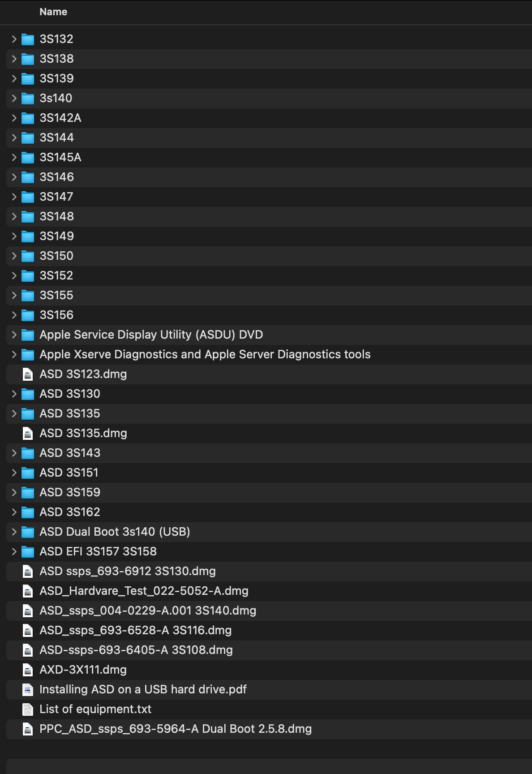Expand the 3S139 folder disclosure arrow
This screenshot has width=532, height=774.
14,79
